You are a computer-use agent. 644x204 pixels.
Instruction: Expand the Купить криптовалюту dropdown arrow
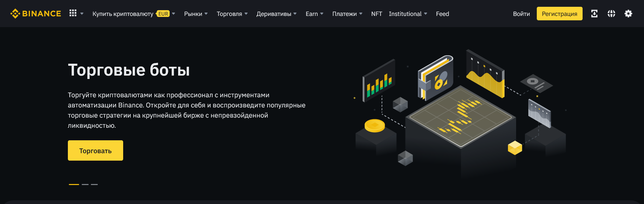[173, 14]
